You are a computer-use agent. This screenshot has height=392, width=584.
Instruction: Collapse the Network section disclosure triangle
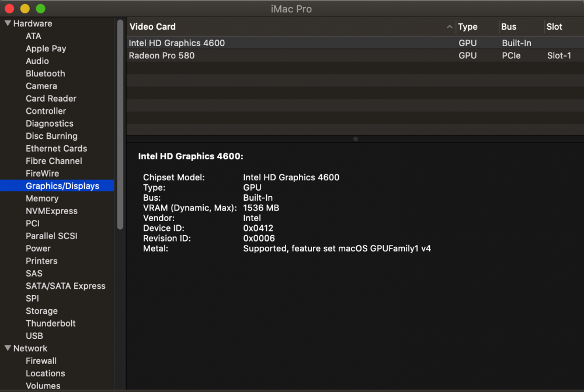(6, 348)
